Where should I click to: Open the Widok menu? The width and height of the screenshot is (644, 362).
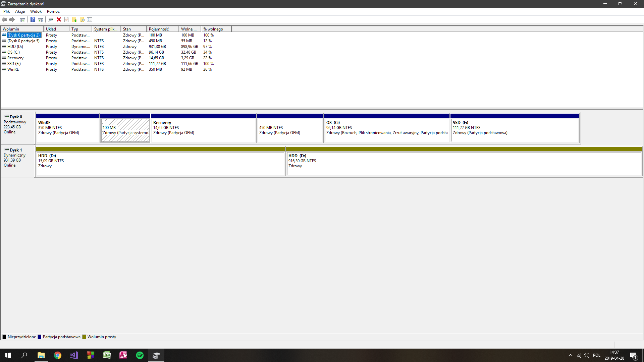click(36, 11)
